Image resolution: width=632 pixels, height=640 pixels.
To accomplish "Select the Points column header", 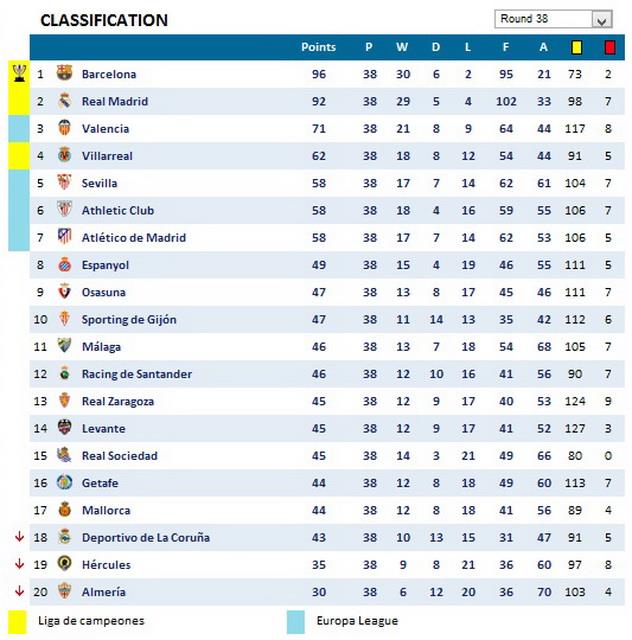I will click(x=318, y=47).
